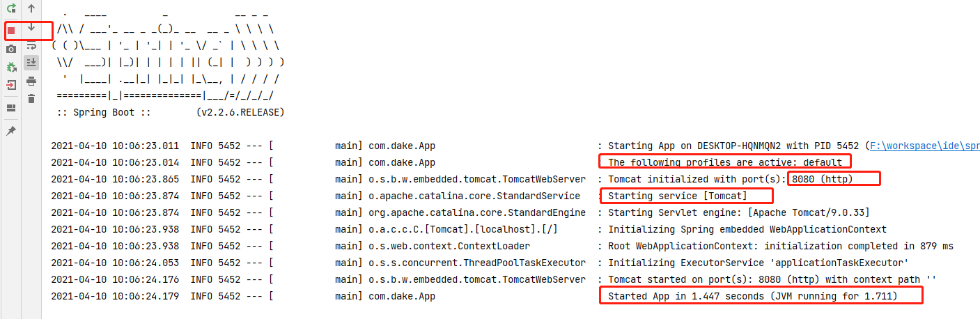
Task: Clear all console output with trash icon
Action: click(x=31, y=99)
